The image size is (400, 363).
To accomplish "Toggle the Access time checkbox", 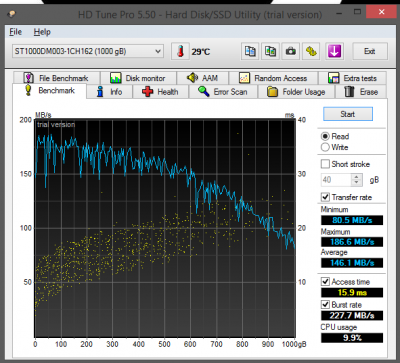I will (325, 282).
